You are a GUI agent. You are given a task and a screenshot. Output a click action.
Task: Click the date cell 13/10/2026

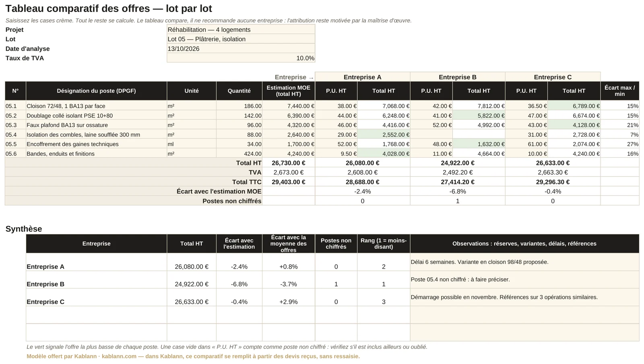coord(241,49)
